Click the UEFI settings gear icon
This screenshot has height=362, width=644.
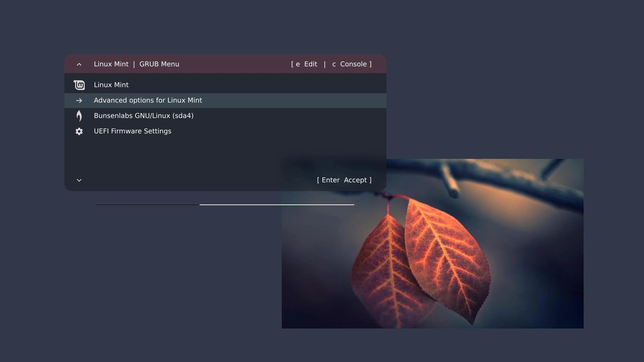pyautogui.click(x=79, y=131)
